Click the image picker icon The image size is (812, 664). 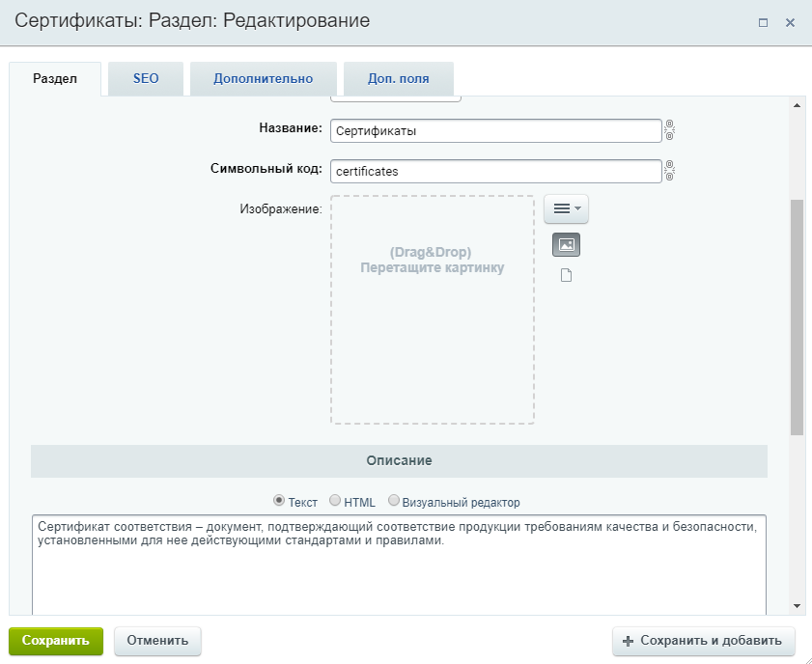tap(566, 245)
